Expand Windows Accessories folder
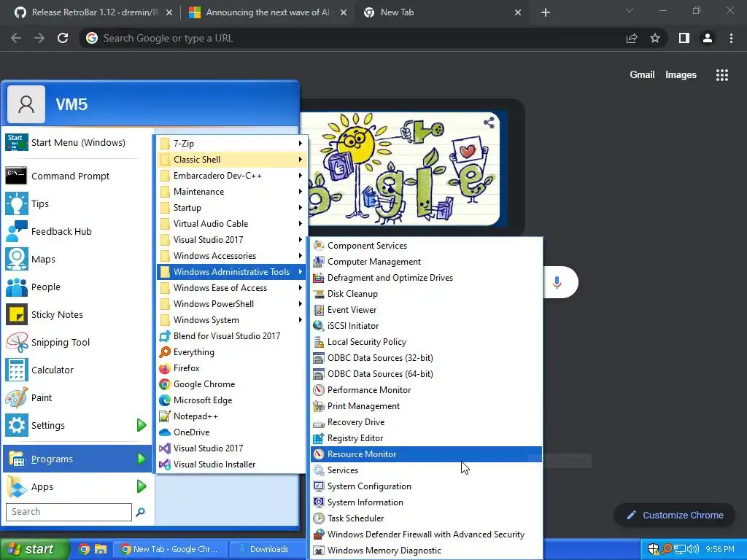The image size is (747, 560). [x=231, y=256]
